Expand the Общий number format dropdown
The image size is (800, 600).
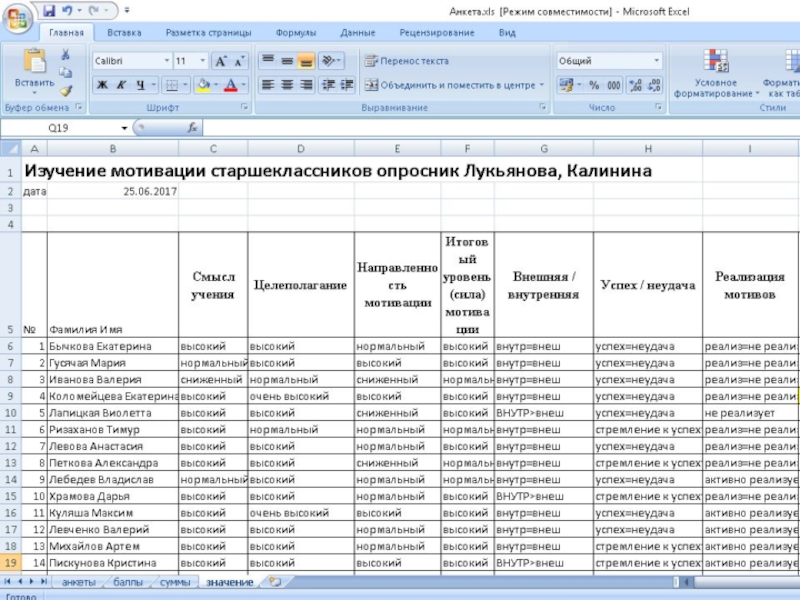[656, 61]
